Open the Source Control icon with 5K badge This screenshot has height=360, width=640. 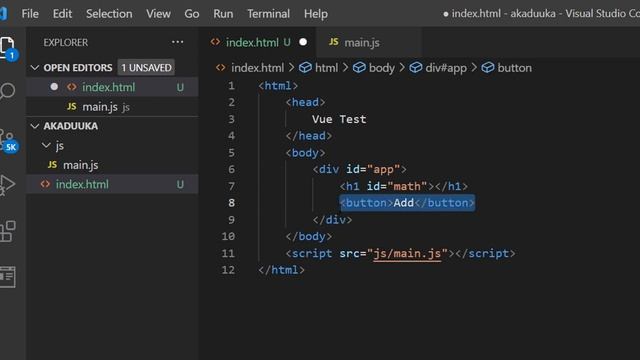[8, 141]
